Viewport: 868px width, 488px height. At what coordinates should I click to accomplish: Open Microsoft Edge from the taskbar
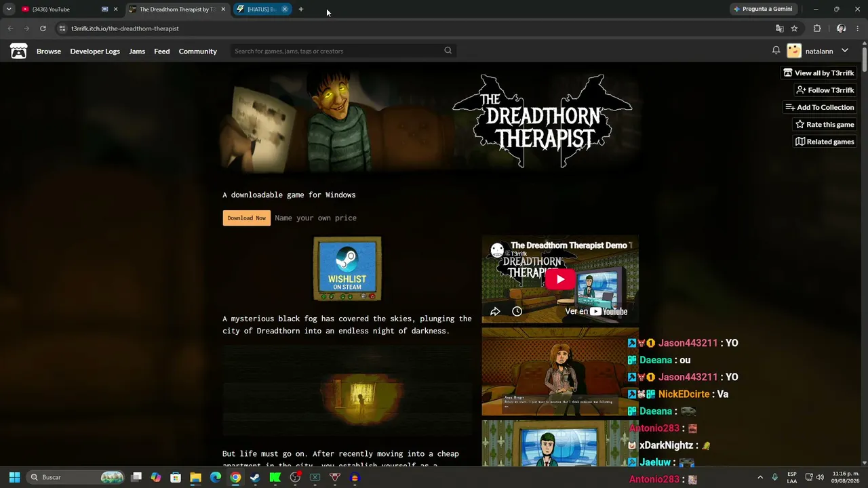(x=216, y=477)
